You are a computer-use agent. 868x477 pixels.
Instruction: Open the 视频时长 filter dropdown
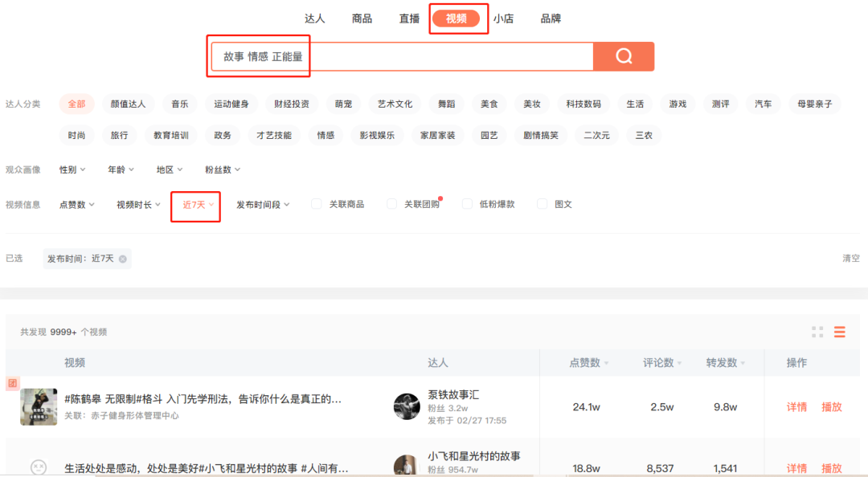[138, 205]
